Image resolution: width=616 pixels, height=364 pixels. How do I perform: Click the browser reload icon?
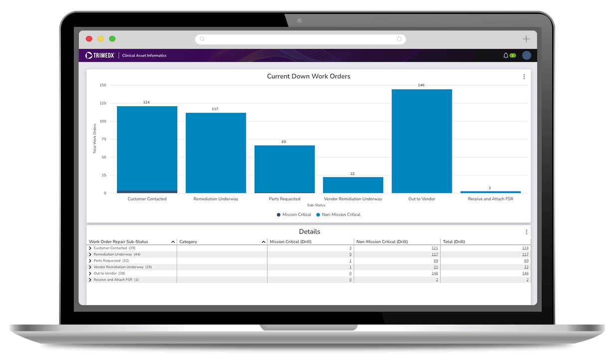(x=399, y=39)
